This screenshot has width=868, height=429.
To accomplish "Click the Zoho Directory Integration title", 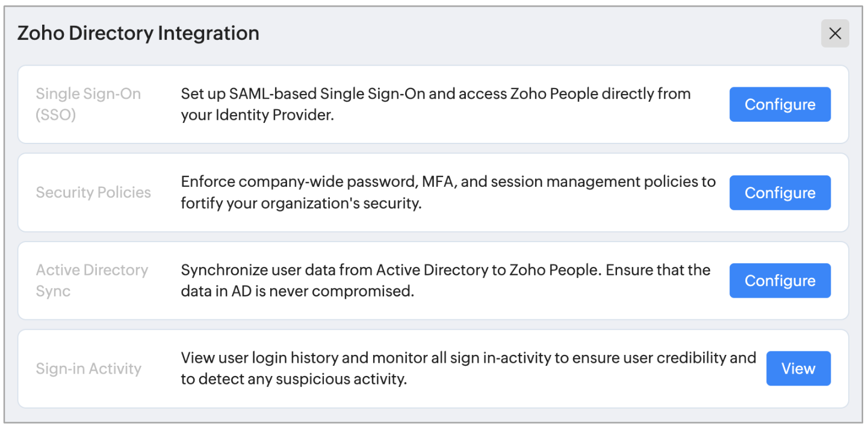I will (138, 33).
